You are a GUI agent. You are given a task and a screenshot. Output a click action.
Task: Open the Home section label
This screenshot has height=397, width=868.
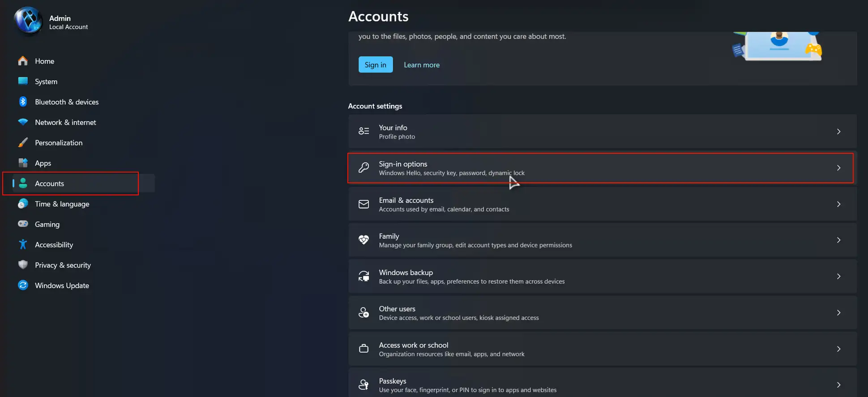44,61
